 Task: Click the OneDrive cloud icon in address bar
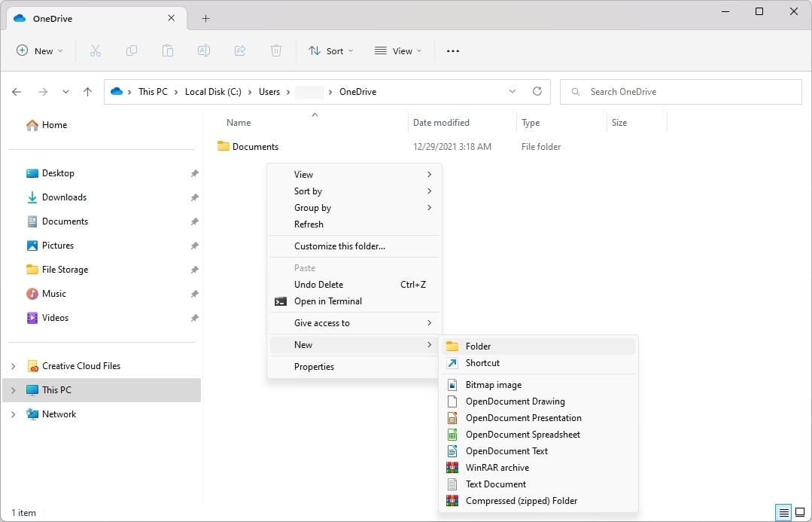[117, 91]
